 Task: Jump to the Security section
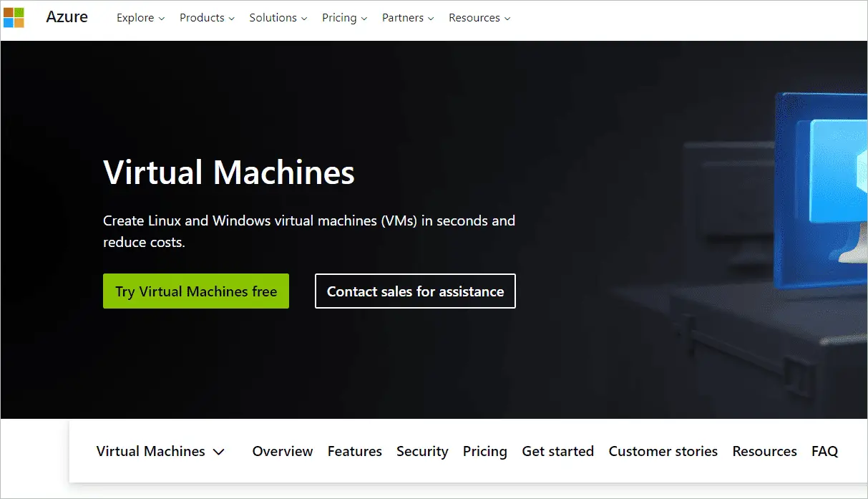coord(422,451)
